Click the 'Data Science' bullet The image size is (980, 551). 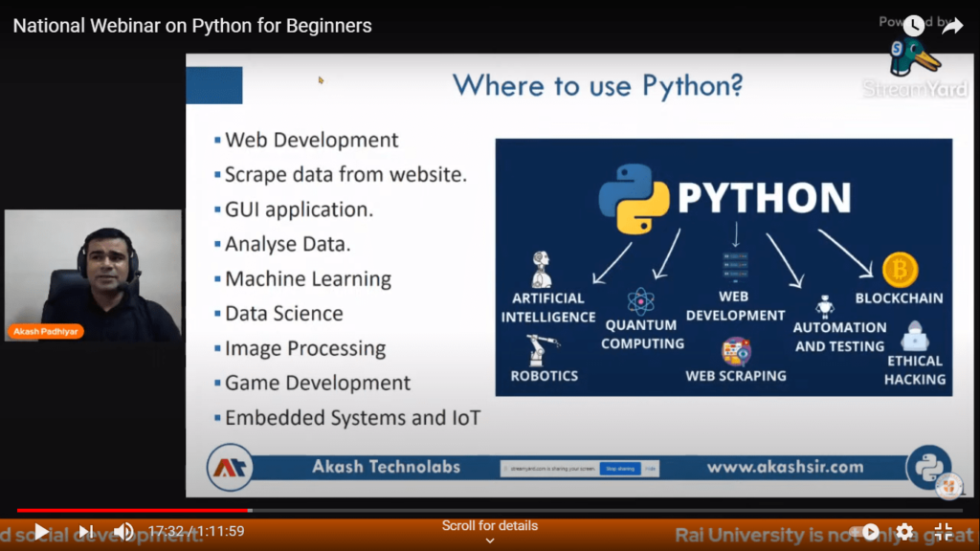tap(283, 314)
